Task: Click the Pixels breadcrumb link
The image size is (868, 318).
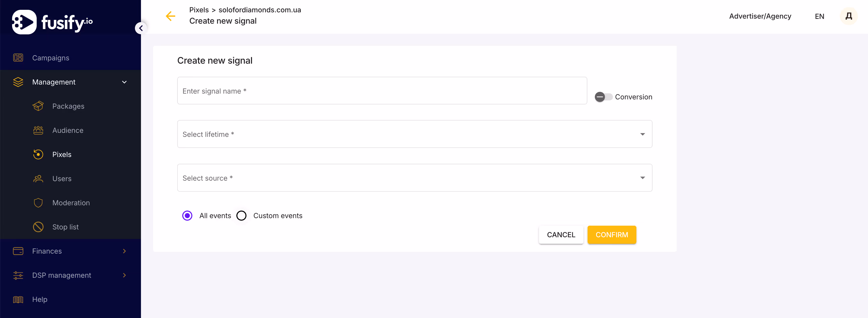Action: click(199, 10)
